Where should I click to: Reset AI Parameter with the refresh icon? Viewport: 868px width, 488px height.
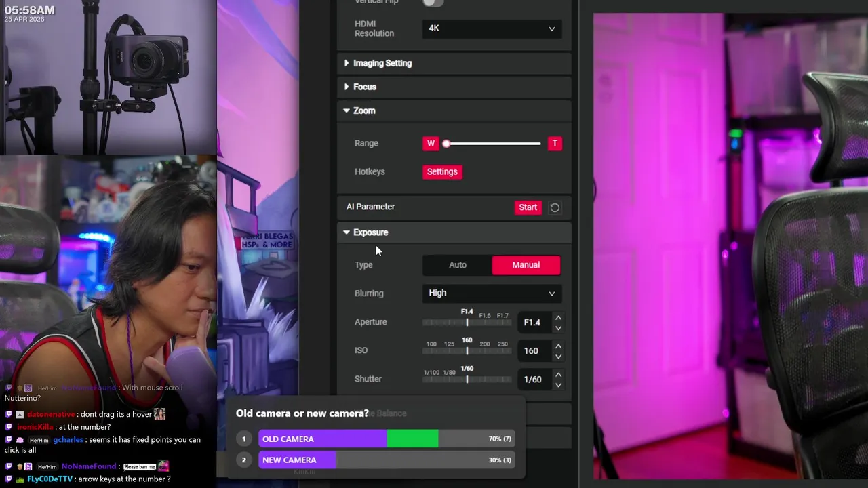pos(555,208)
